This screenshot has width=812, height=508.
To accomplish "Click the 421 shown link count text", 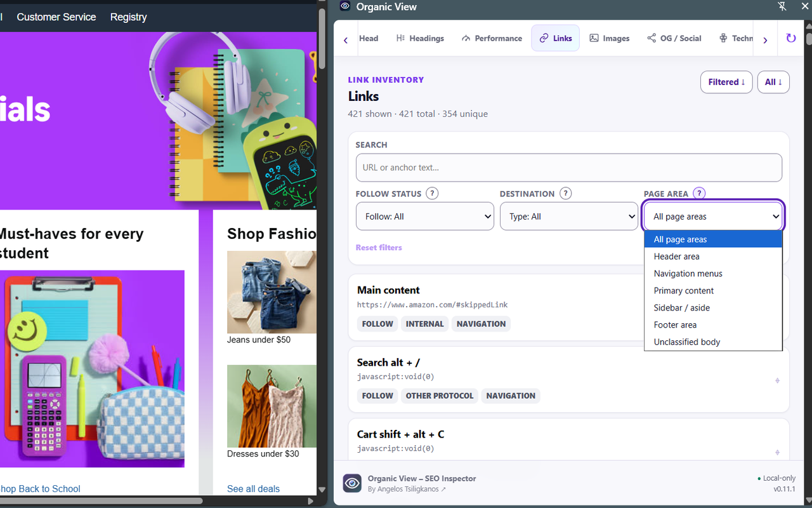I will 370,114.
